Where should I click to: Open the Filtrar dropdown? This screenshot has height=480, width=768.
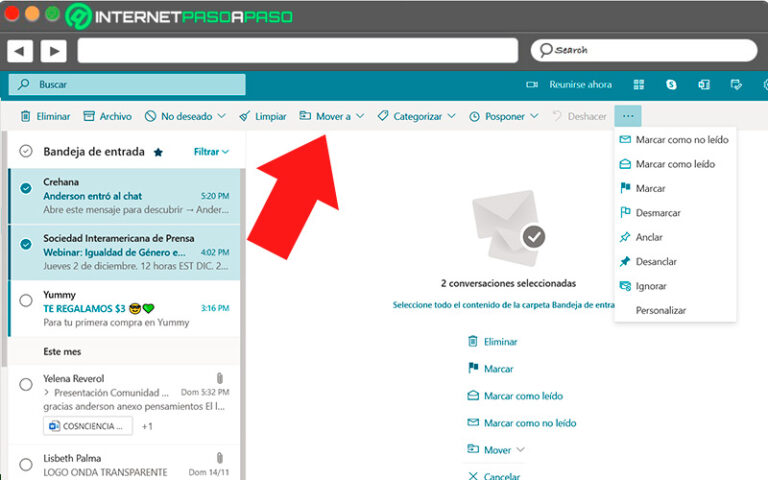[x=211, y=152]
